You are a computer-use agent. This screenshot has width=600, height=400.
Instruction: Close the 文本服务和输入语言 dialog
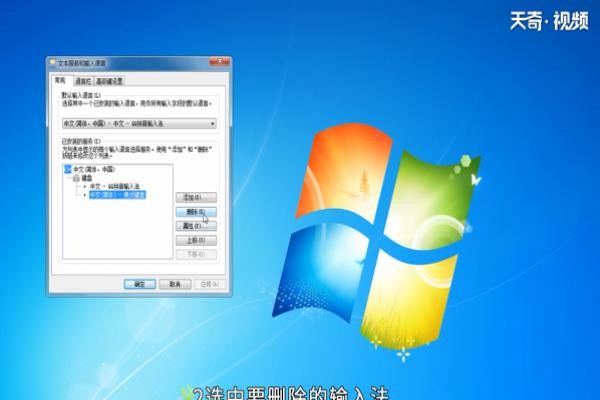tap(220, 61)
